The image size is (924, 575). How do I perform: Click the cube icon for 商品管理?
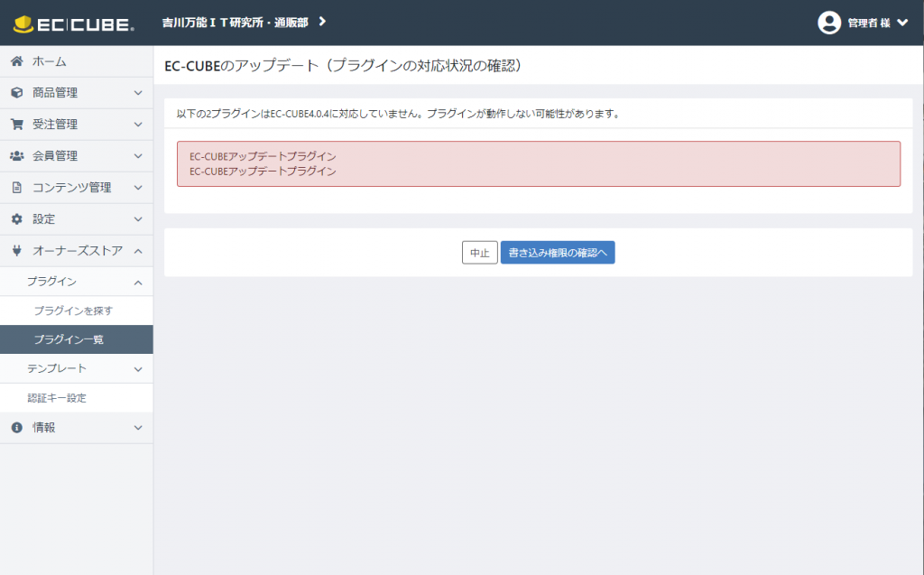pyautogui.click(x=16, y=93)
